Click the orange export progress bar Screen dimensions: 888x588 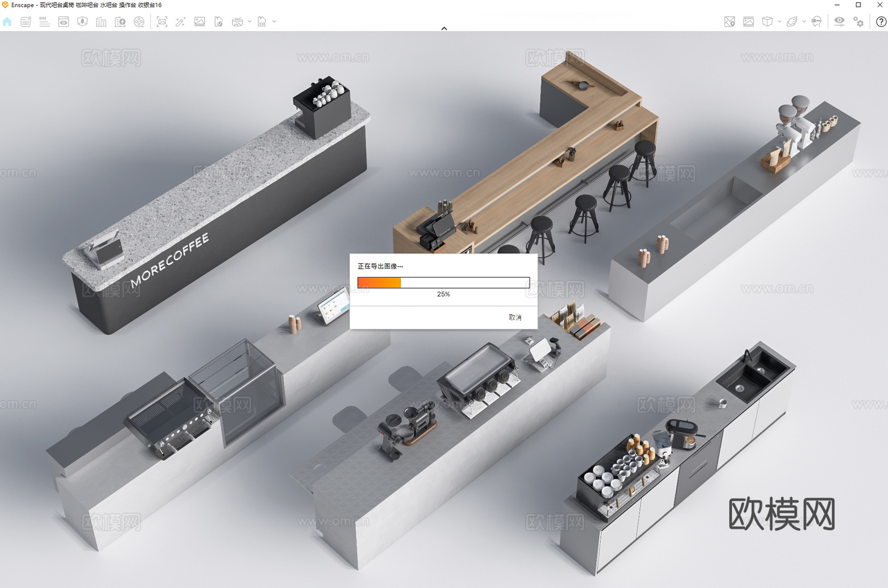click(444, 283)
